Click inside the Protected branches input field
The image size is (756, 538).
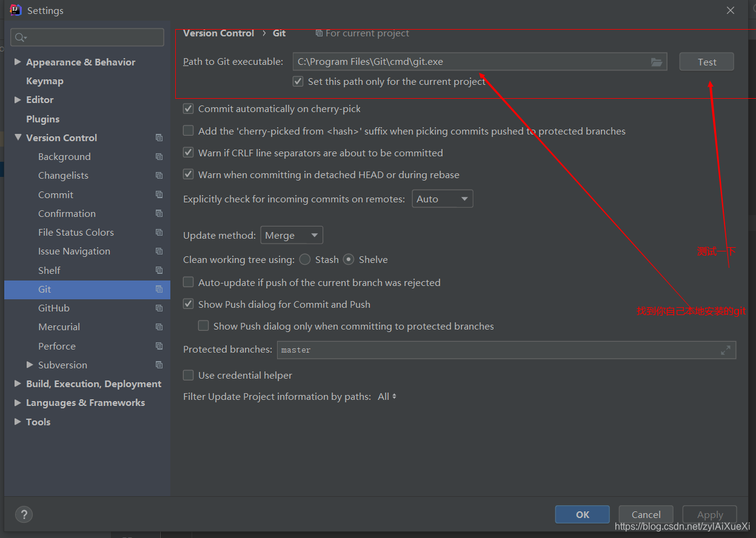pyautogui.click(x=424, y=350)
